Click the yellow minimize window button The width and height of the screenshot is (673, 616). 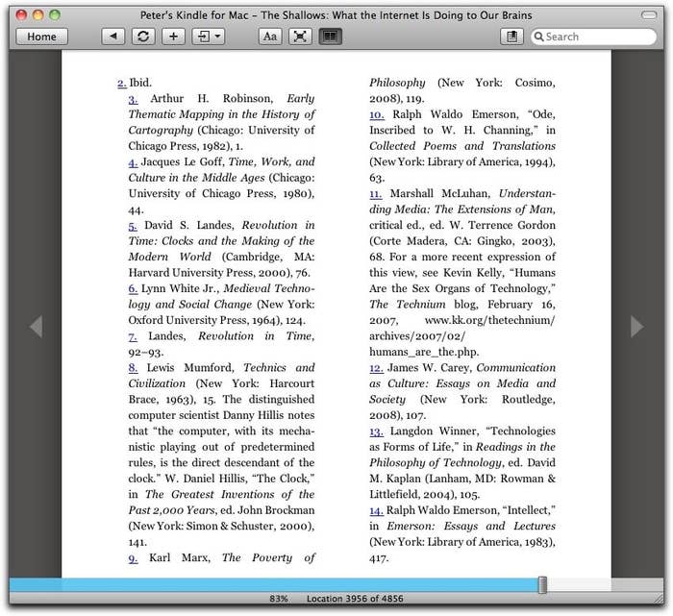(38, 15)
